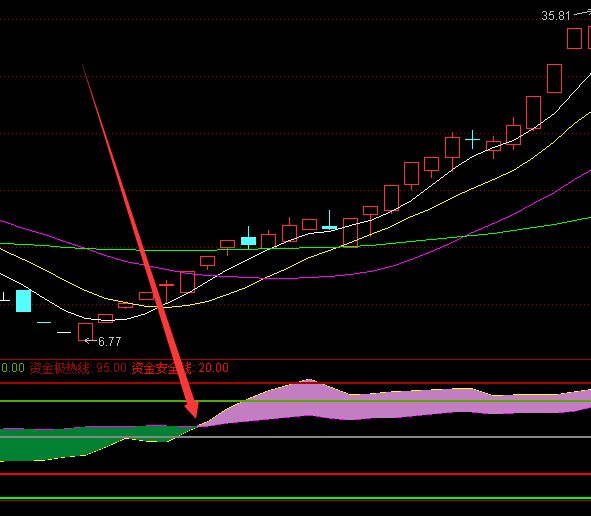
Task: Select the 资金极热线 95.00 indicator label
Action: [x=78, y=368]
